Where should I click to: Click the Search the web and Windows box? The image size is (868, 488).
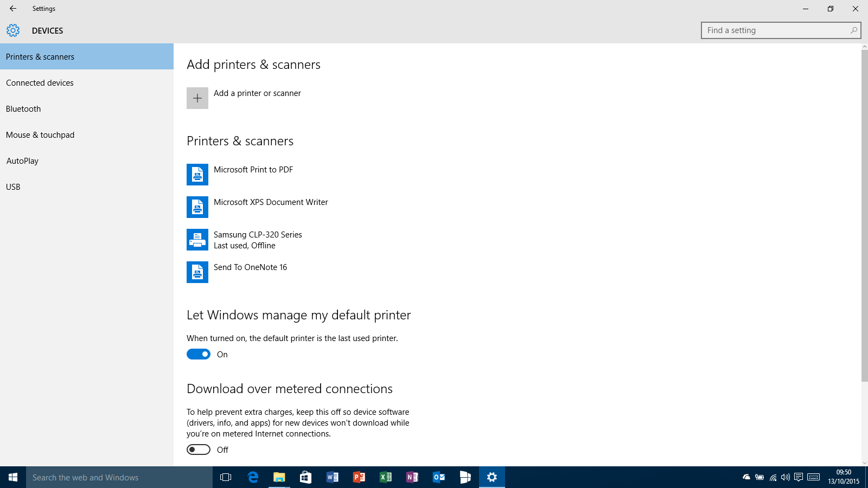[x=119, y=477]
